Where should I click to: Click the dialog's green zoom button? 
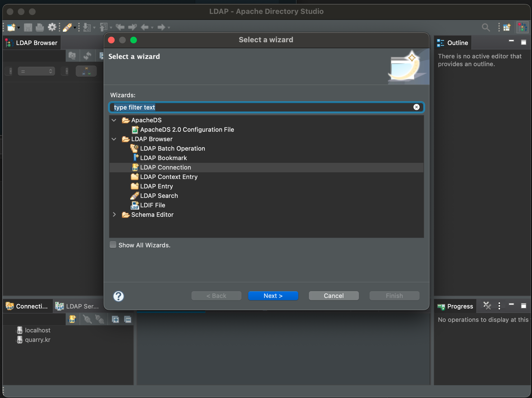pyautogui.click(x=134, y=40)
